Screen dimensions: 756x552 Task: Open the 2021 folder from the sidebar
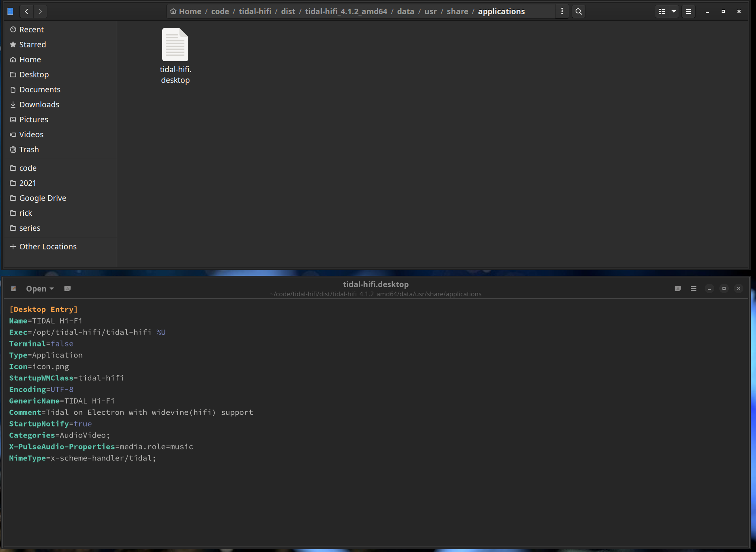tap(27, 183)
